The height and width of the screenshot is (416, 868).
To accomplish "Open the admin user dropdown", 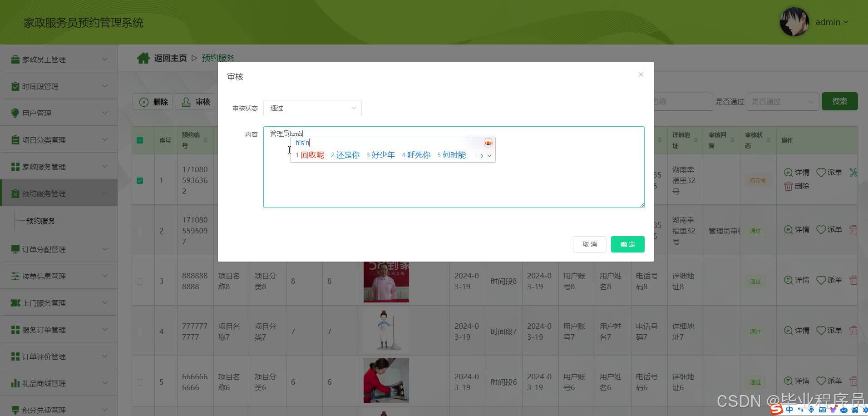I will [x=831, y=22].
